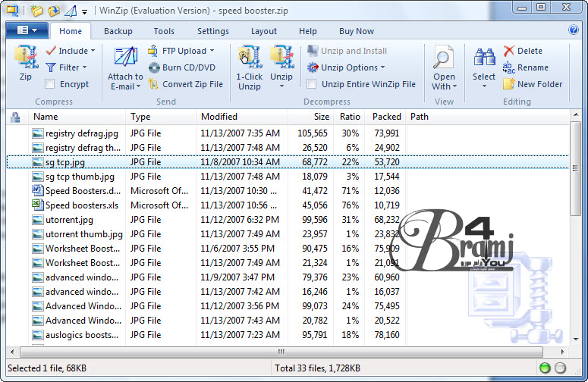
Task: Sort files by Modified column header
Action: pyautogui.click(x=242, y=117)
